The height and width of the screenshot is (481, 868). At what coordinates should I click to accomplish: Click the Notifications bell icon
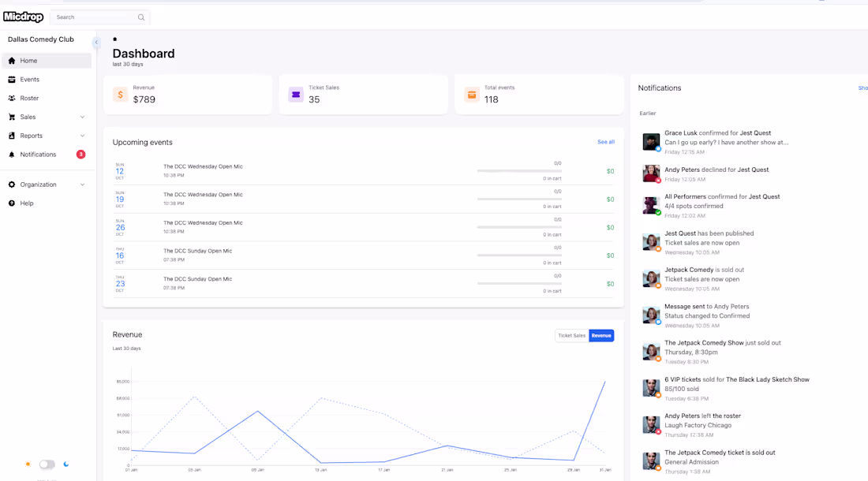[x=12, y=155]
